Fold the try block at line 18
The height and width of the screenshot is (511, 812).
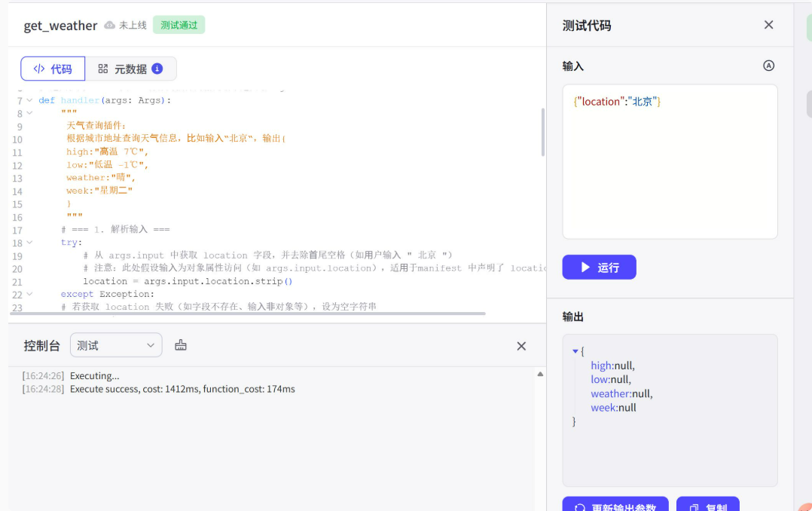pos(29,242)
